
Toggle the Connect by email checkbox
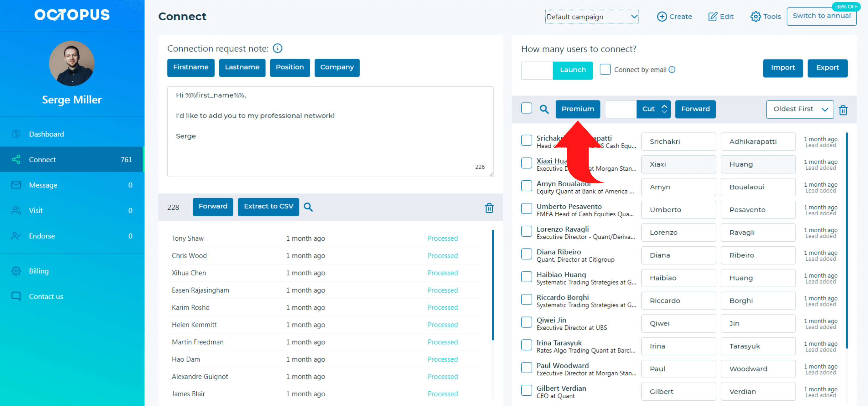[605, 69]
